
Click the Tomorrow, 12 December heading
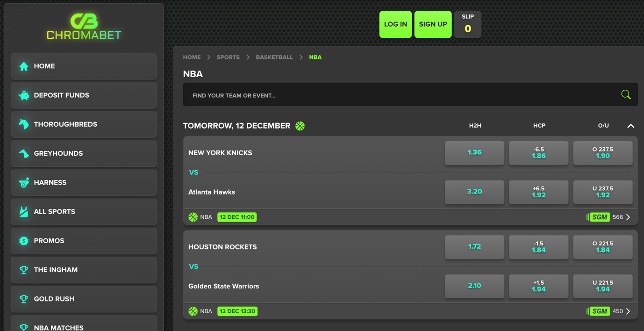pyautogui.click(x=236, y=126)
